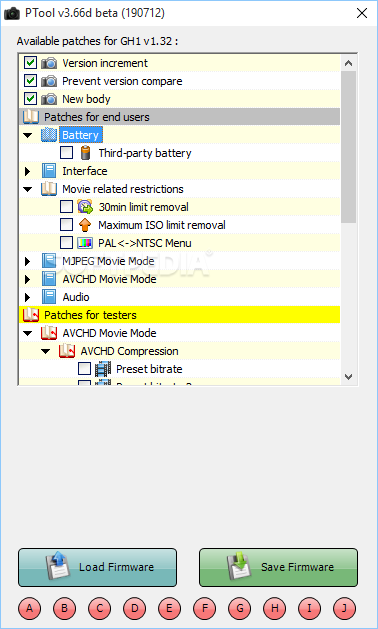Click red book icon of testers AVCHD Movie Mode
Image resolution: width=378 pixels, height=629 pixels.
49,333
